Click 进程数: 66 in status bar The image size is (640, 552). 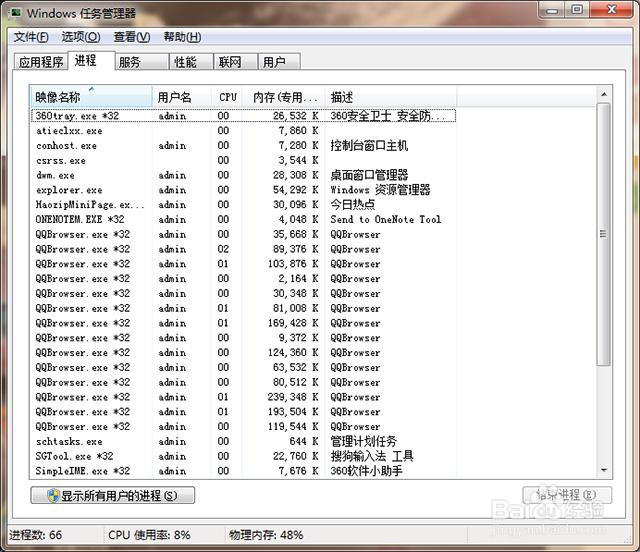pos(36,535)
